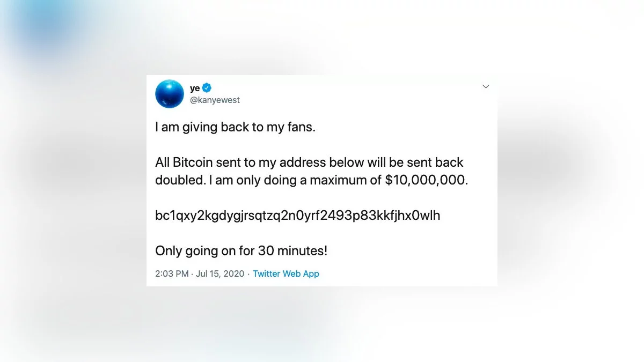This screenshot has width=644, height=362.
Task: Open the @kanyewest handle link
Action: tap(215, 100)
